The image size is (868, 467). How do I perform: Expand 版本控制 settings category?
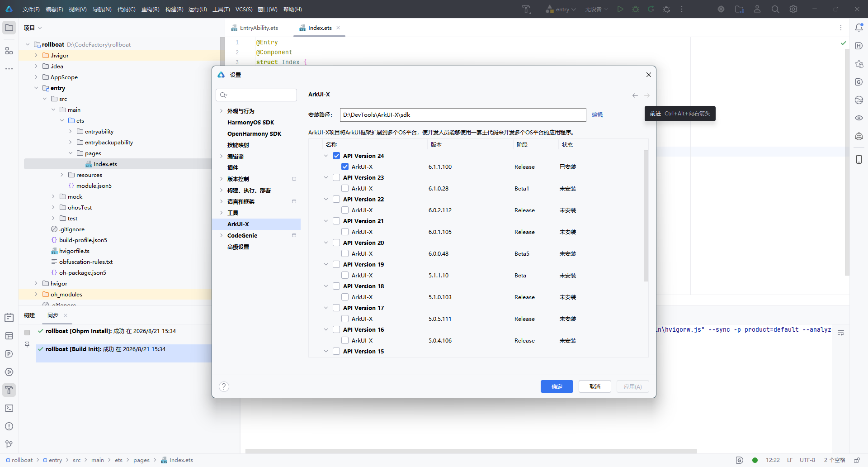(222, 179)
